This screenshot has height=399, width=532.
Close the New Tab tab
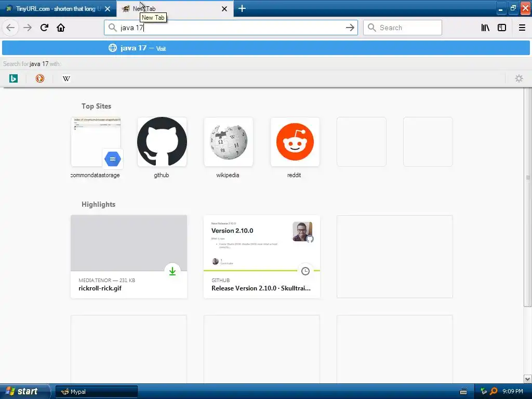(224, 9)
